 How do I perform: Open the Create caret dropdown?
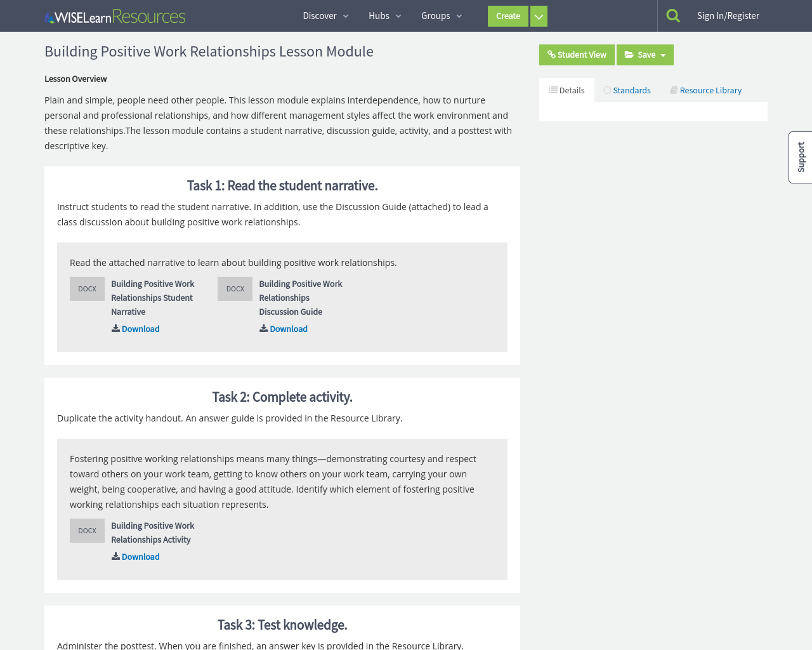(538, 15)
